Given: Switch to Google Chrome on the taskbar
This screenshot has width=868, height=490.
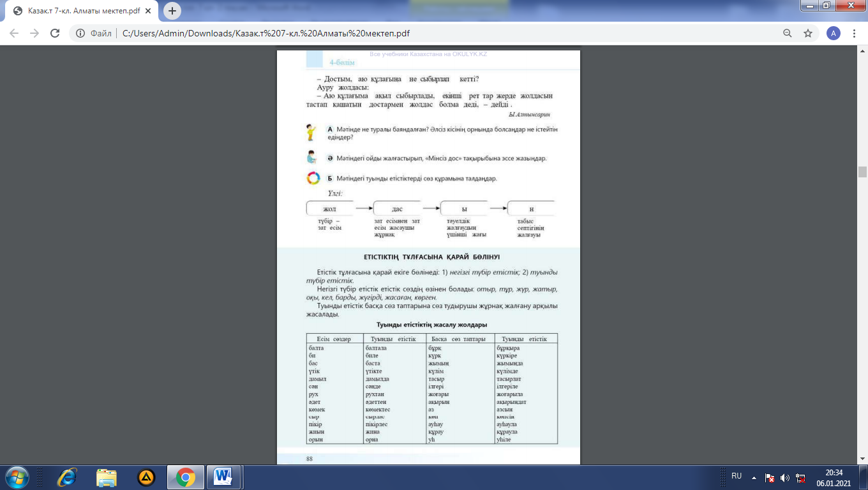Looking at the screenshot, I should coord(186,477).
